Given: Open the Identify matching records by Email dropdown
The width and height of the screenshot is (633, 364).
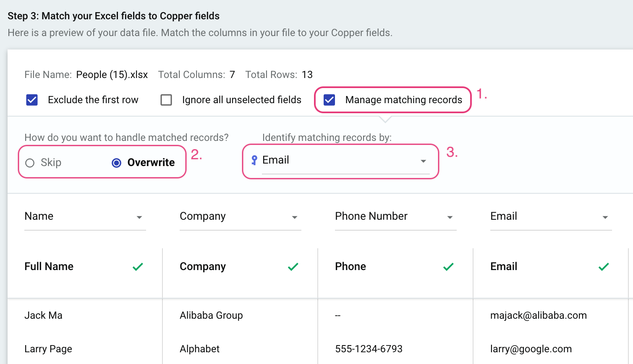Looking at the screenshot, I should [x=346, y=161].
